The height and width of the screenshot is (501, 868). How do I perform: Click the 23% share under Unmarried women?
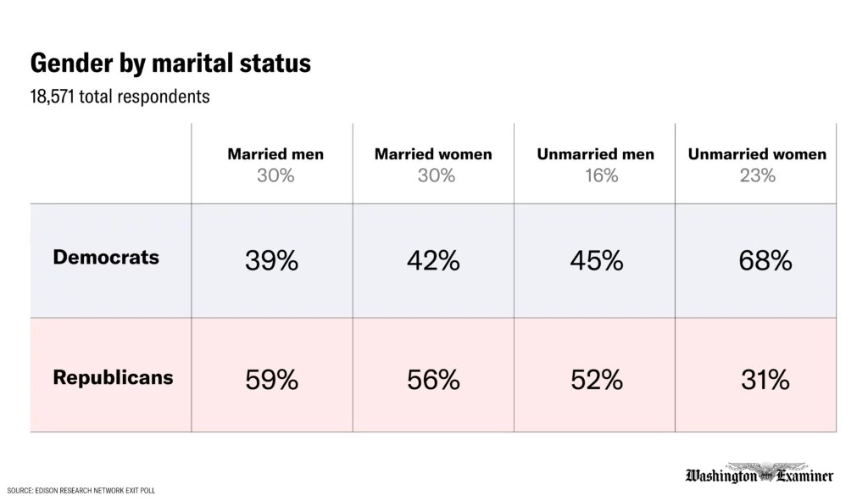[x=757, y=176]
